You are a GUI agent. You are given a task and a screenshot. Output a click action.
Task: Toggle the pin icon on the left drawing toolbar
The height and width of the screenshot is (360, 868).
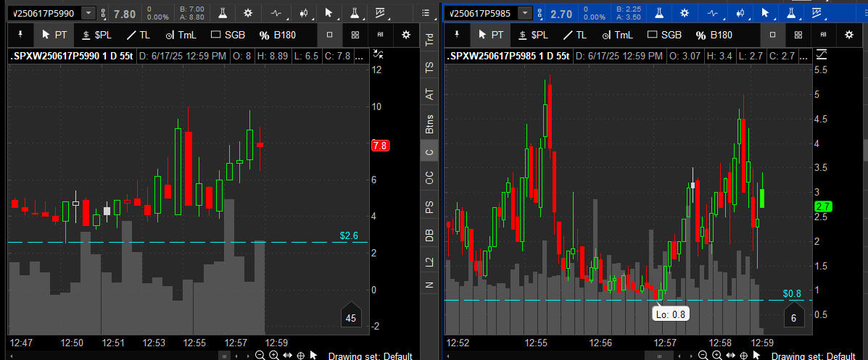20,35
